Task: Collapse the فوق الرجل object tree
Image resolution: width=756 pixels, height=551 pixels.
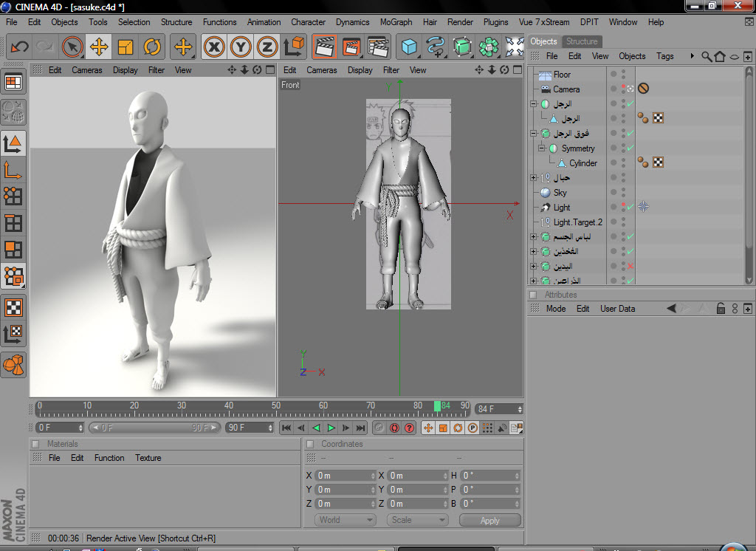Action: tap(533, 133)
